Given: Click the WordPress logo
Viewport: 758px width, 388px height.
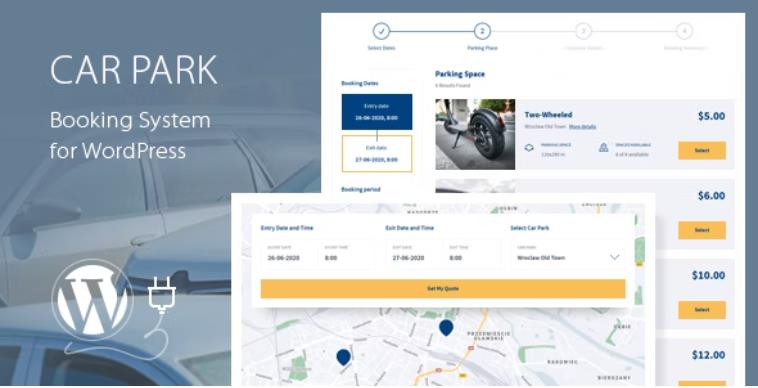Looking at the screenshot, I should pos(92,300).
